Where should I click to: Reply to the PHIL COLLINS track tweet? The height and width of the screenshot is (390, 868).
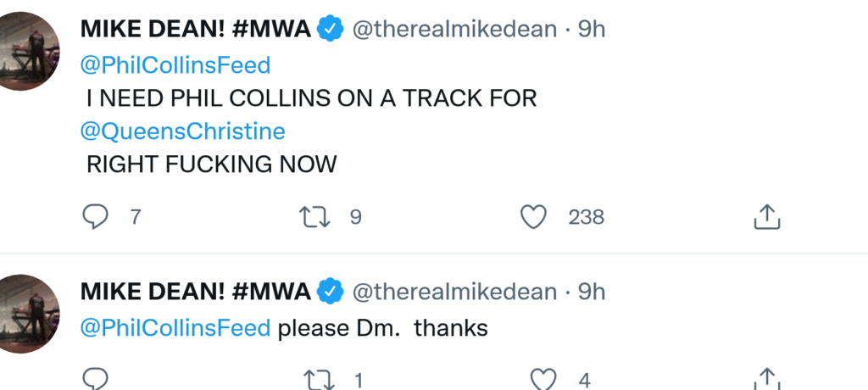click(95, 218)
